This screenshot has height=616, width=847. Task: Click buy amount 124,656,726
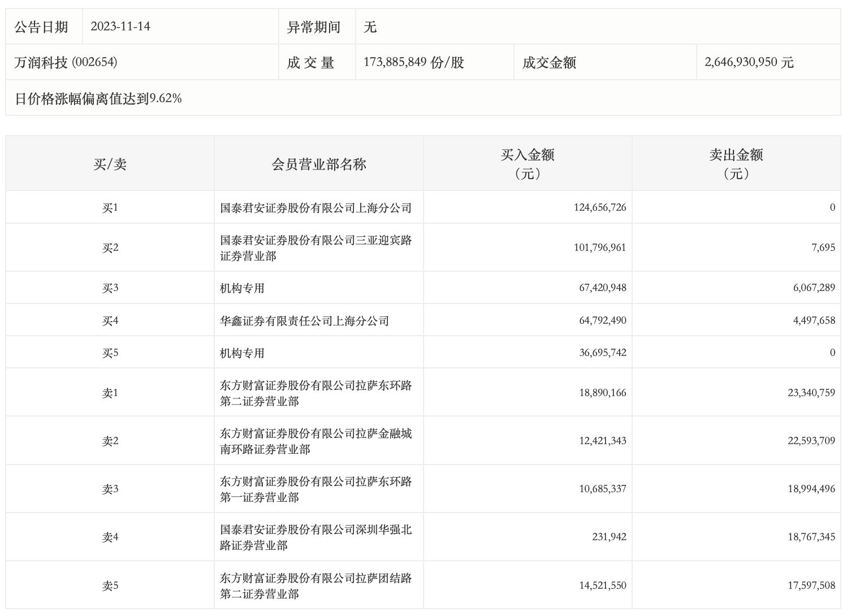599,207
